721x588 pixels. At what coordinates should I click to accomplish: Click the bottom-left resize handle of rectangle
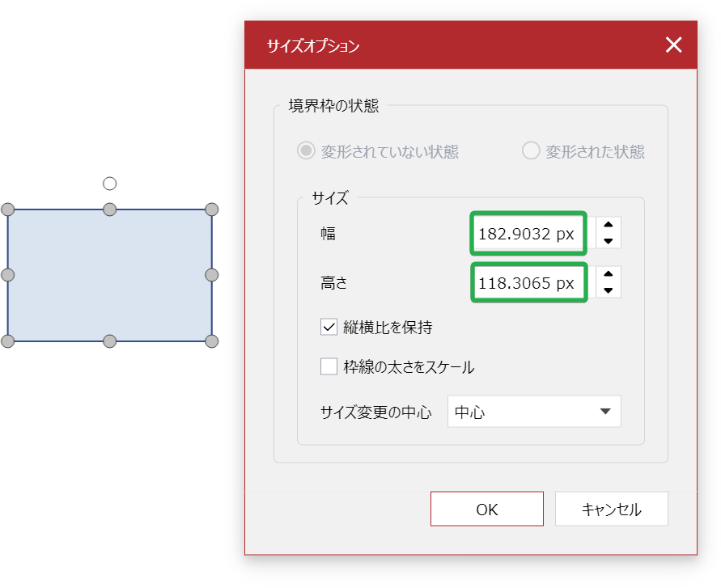(x=8, y=341)
